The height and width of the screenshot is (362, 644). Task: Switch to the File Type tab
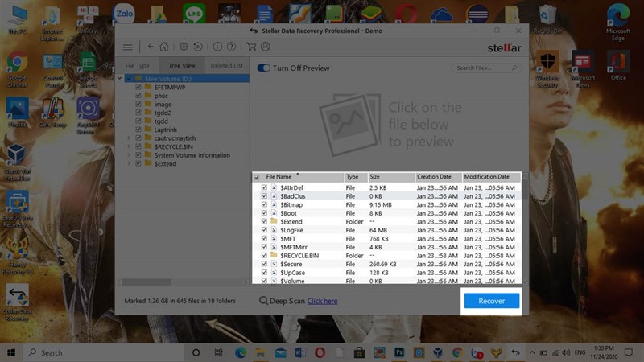tap(137, 66)
